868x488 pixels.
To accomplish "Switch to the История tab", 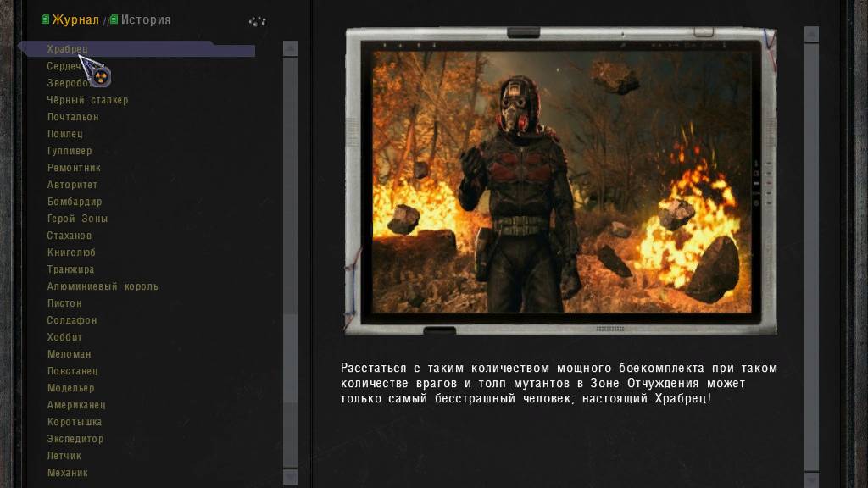I will click(146, 20).
